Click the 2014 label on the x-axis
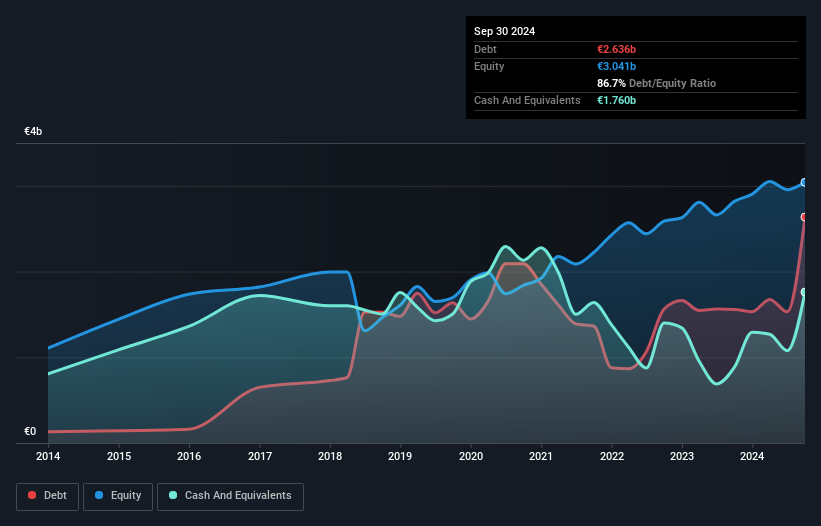 48,457
